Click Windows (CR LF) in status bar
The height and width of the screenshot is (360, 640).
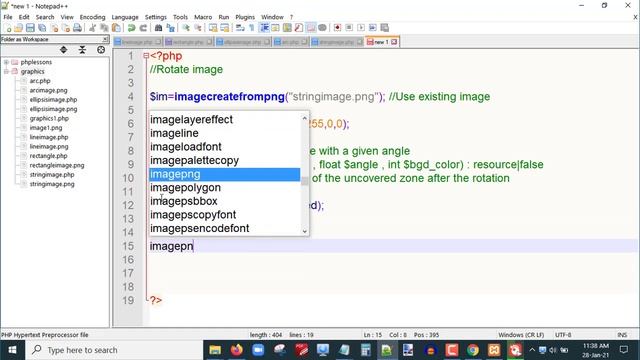[521, 335]
